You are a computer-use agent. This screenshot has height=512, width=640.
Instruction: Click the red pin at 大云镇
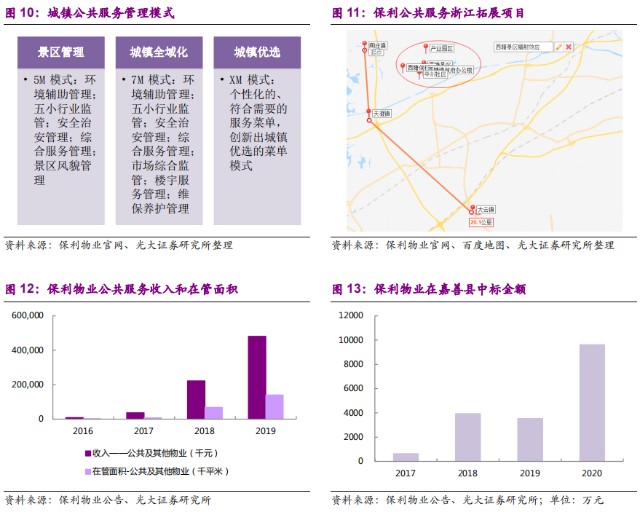(x=473, y=208)
